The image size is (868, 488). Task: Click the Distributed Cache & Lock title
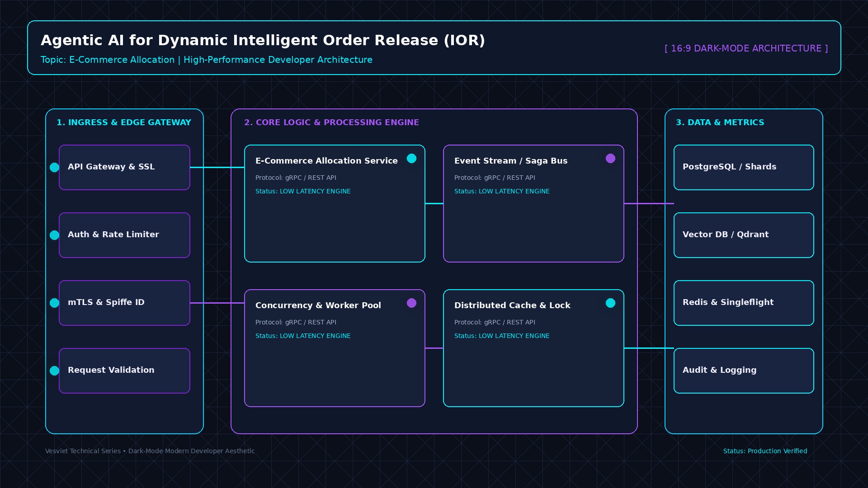pyautogui.click(x=512, y=305)
